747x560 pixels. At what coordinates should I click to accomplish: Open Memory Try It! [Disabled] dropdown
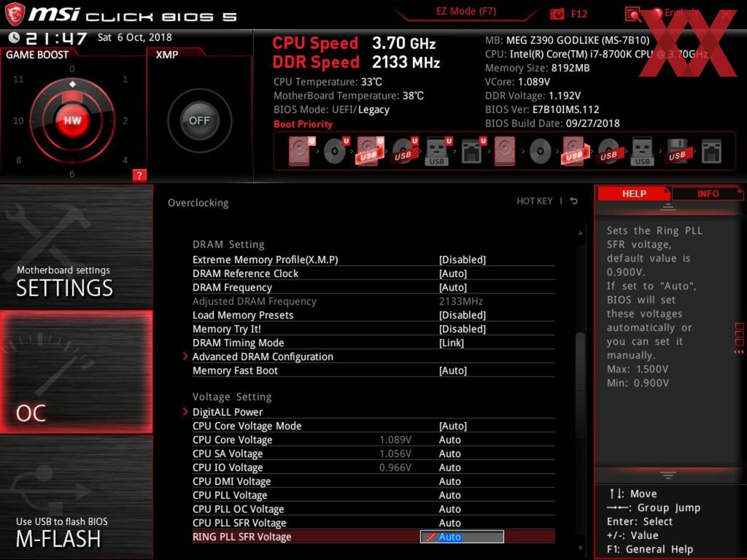point(462,329)
